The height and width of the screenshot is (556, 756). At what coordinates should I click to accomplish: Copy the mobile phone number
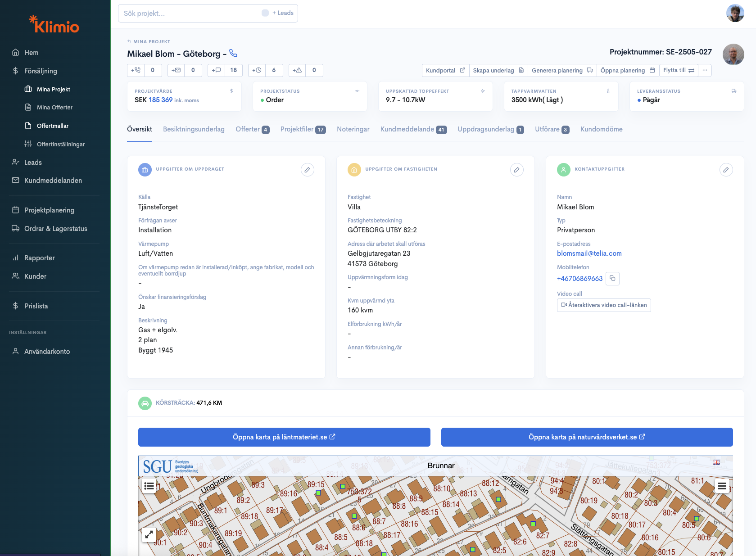pos(612,278)
